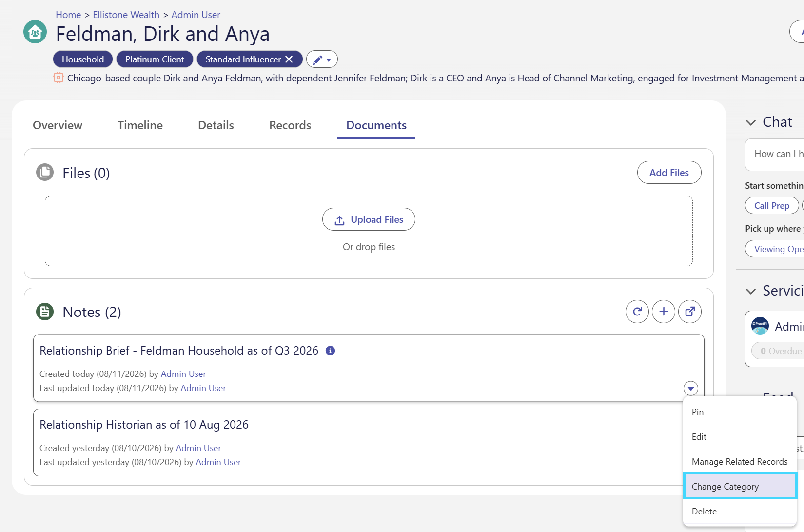This screenshot has width=804, height=532.
Task: Click info icon next to Relationship Brief title
Action: tap(330, 351)
